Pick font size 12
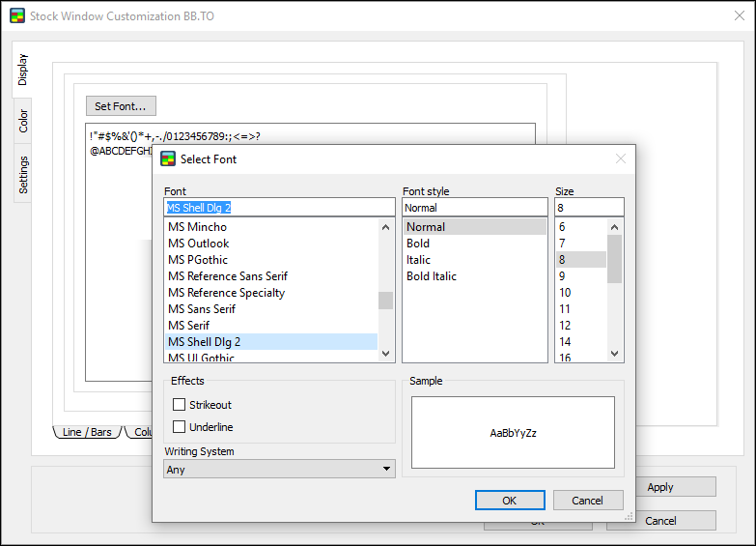This screenshot has width=756, height=546. point(565,326)
